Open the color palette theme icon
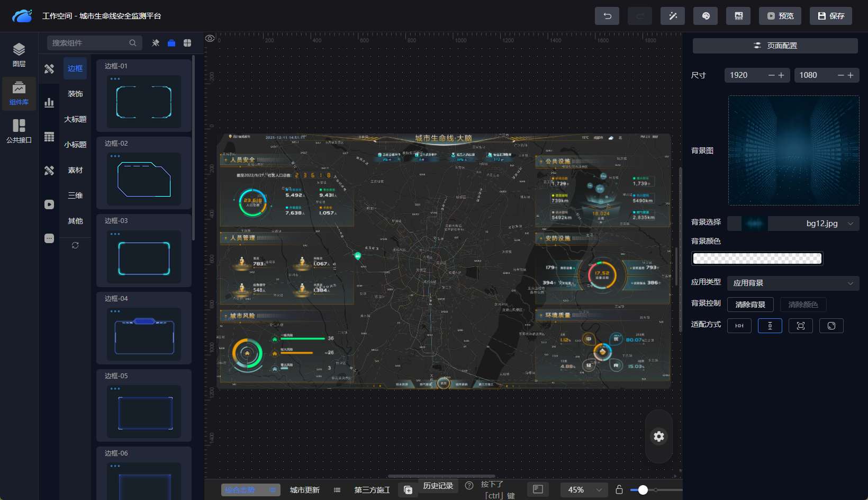 click(705, 16)
